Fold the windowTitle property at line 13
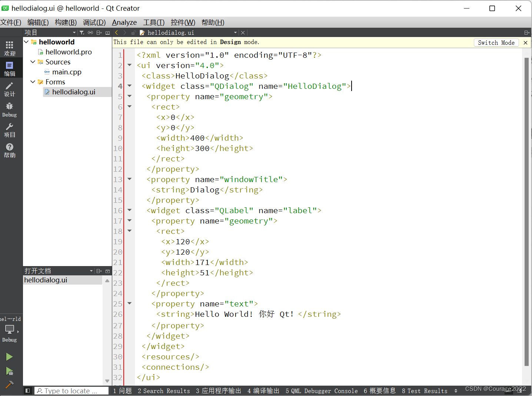532x396 pixels. tap(130, 179)
